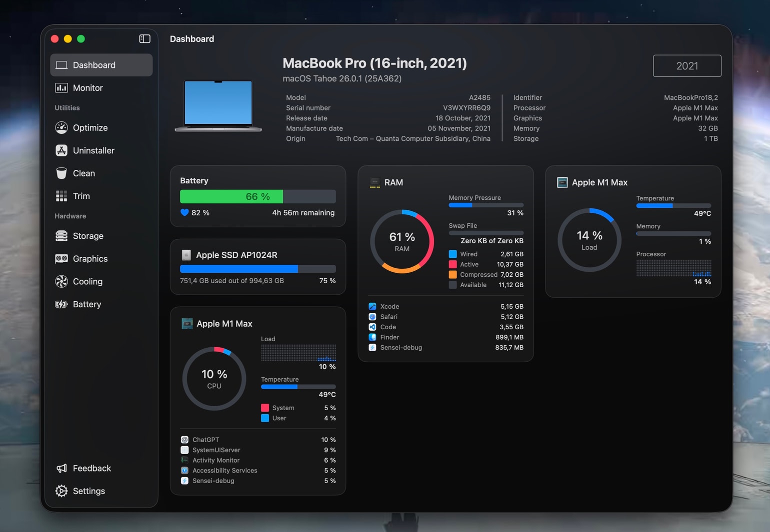Click the GPU Memory bar at 1 %
This screenshot has height=532, width=770.
tap(673, 233)
